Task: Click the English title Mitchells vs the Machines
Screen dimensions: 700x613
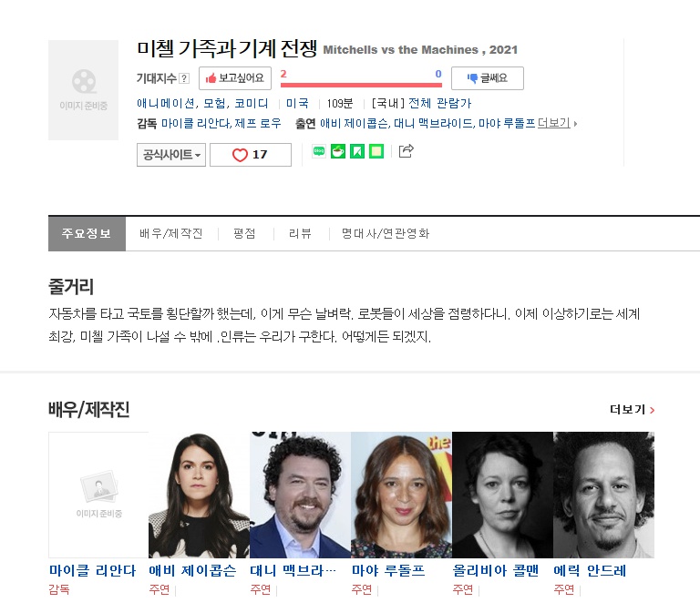Action: [x=400, y=50]
